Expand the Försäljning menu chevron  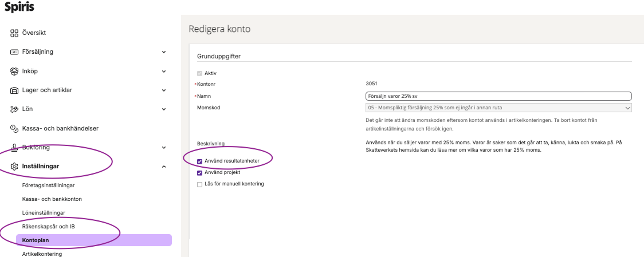tap(164, 52)
